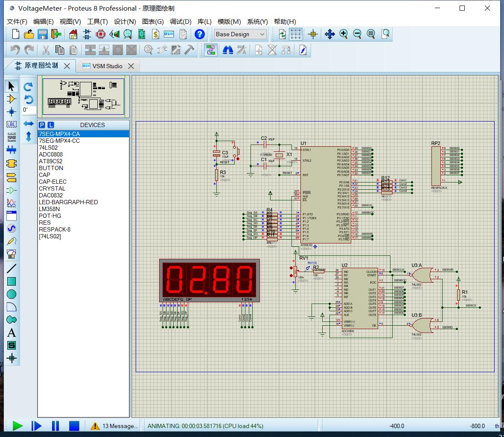Switch to the VSM Studio tab

pos(107,66)
